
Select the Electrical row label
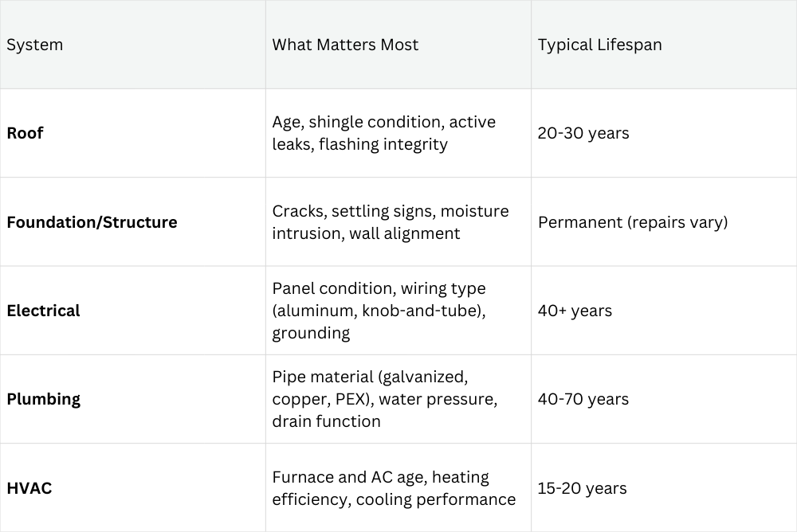click(43, 311)
